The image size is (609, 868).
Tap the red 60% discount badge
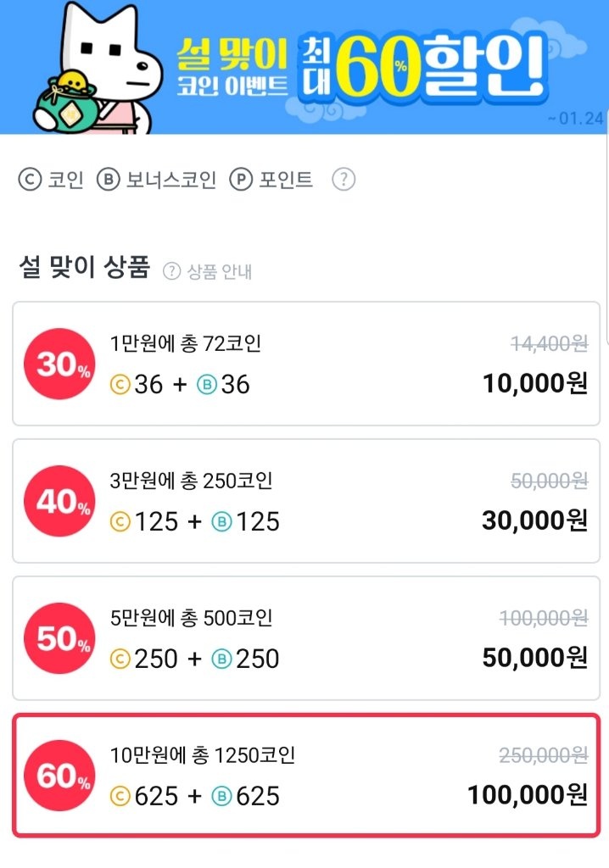[x=60, y=776]
